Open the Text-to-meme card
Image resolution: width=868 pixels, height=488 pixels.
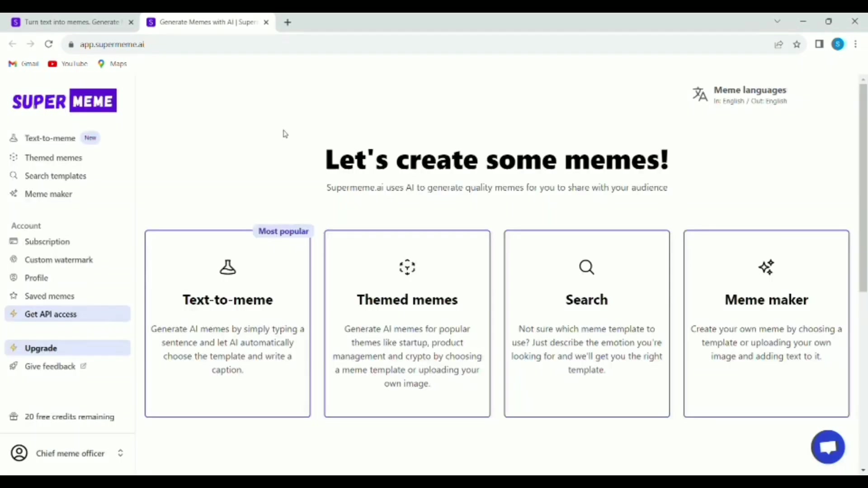pyautogui.click(x=228, y=324)
